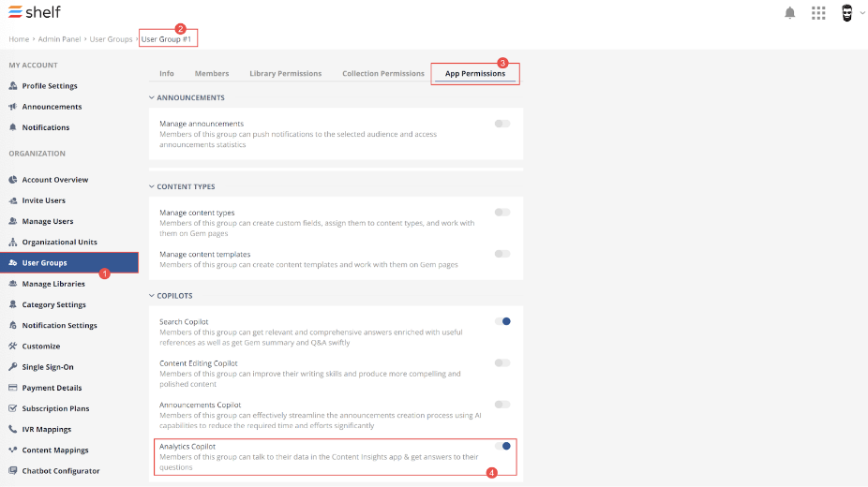Click the user avatar icon
Viewport: 868px width, 487px height.
coord(847,13)
